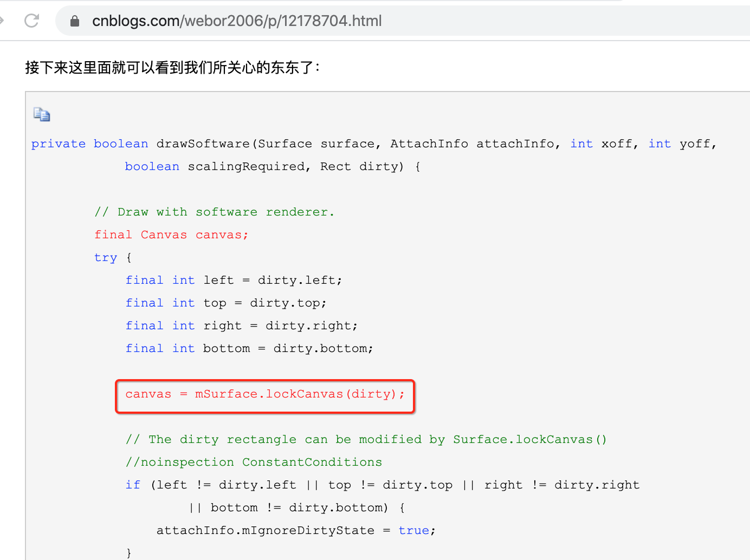The height and width of the screenshot is (560, 750).
Task: Select the red final Canvas canvas line
Action: click(171, 234)
